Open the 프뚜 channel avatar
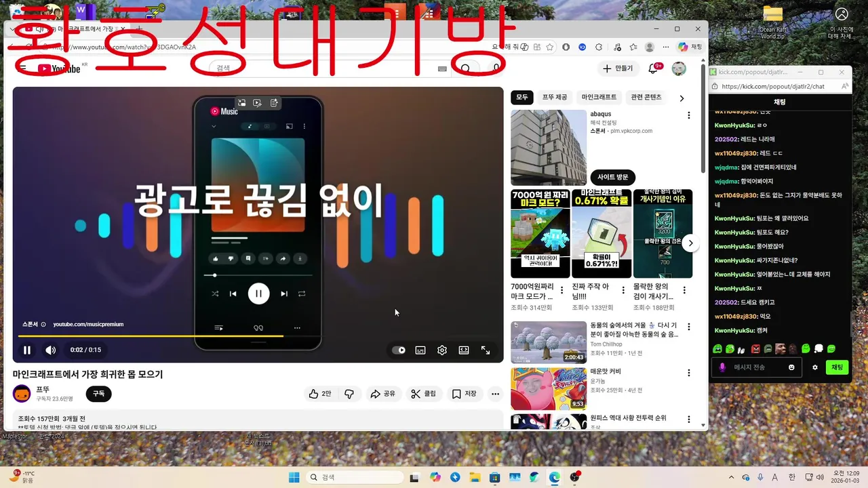 pyautogui.click(x=22, y=394)
